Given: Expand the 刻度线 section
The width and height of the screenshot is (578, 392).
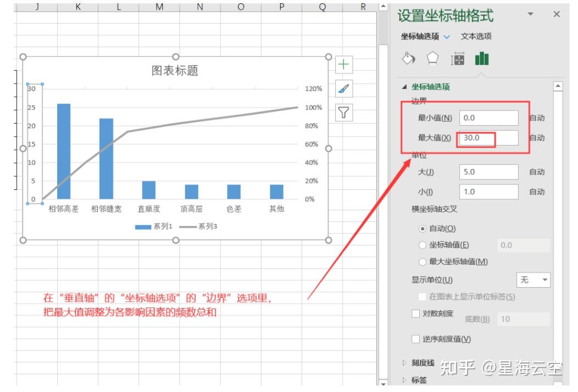Looking at the screenshot, I should (x=404, y=363).
